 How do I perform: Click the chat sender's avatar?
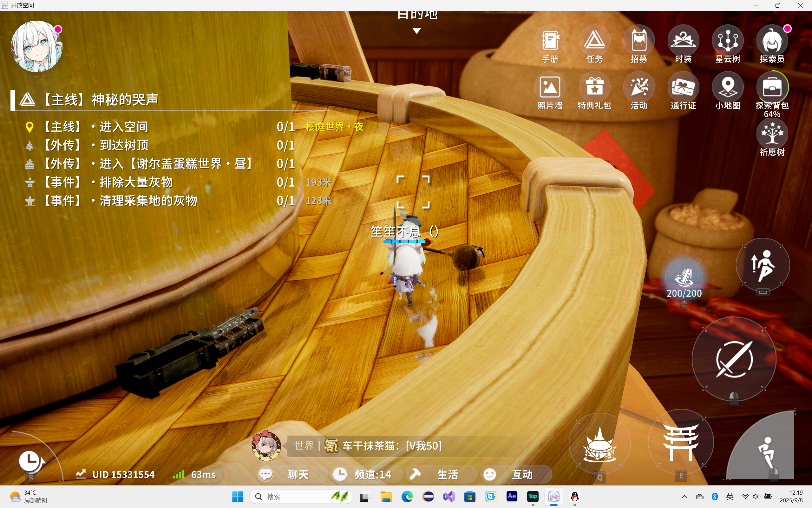pos(266,445)
